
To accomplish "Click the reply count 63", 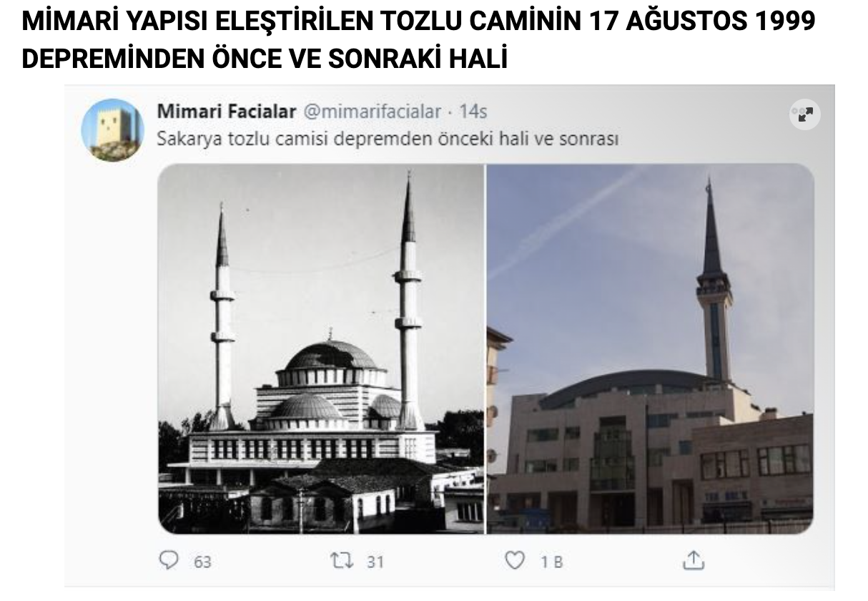I will point(203,562).
